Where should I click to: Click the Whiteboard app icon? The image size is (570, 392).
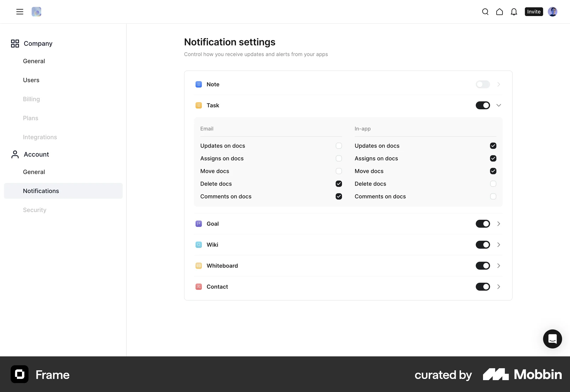pyautogui.click(x=199, y=266)
